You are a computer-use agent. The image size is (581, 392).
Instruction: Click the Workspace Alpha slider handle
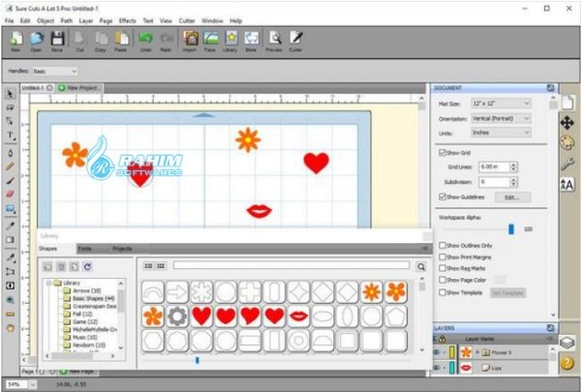(x=511, y=229)
